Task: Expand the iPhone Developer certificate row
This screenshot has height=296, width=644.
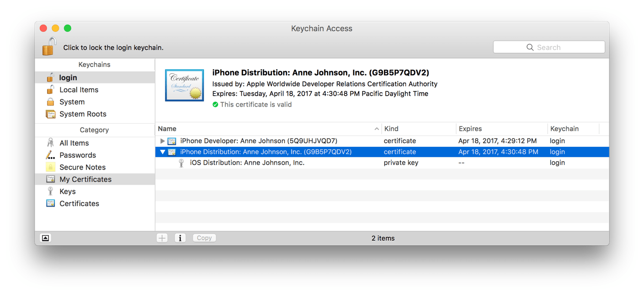Action: pos(162,141)
